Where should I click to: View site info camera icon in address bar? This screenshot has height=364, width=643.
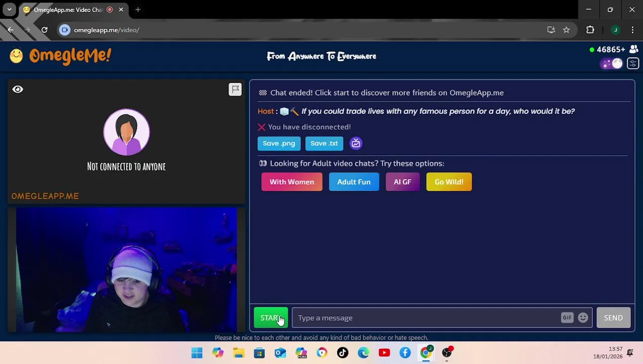point(65,30)
